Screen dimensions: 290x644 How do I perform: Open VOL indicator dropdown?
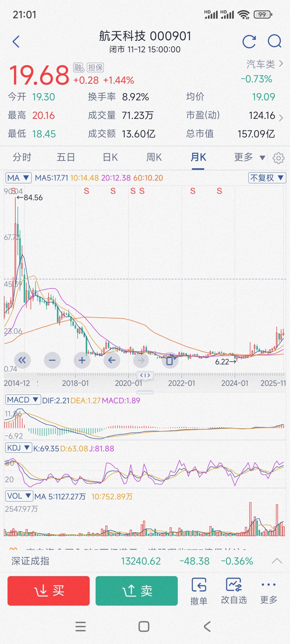pyautogui.click(x=19, y=496)
